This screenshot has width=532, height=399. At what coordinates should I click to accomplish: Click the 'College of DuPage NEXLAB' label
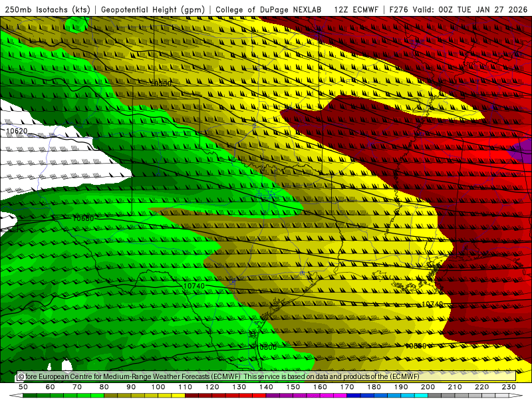pyautogui.click(x=269, y=10)
